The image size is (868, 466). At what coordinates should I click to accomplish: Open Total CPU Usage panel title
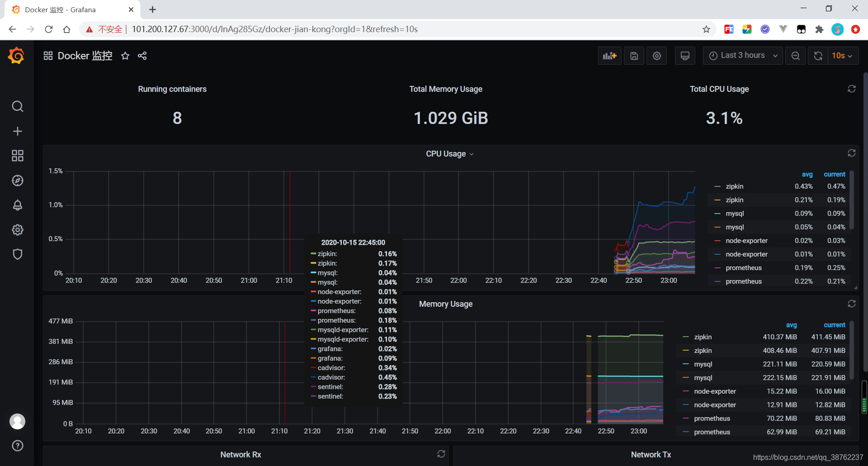pos(719,89)
